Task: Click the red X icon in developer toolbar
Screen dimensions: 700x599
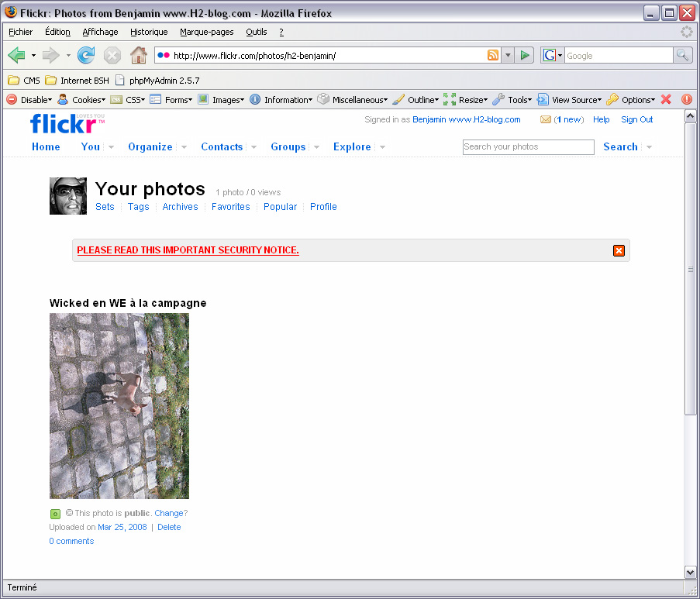Action: [x=665, y=99]
